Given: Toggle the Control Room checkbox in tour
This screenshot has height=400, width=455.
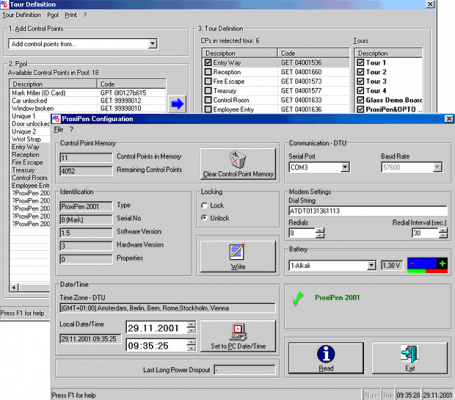Looking at the screenshot, I should (x=208, y=100).
